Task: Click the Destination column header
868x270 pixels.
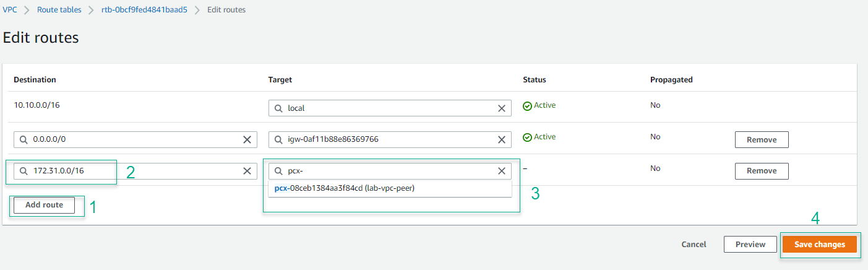Action: [x=35, y=80]
